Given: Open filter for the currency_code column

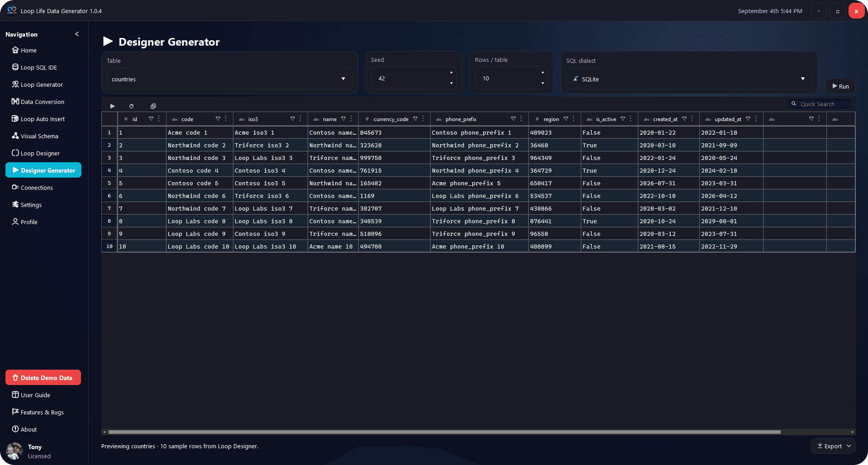Looking at the screenshot, I should point(415,119).
